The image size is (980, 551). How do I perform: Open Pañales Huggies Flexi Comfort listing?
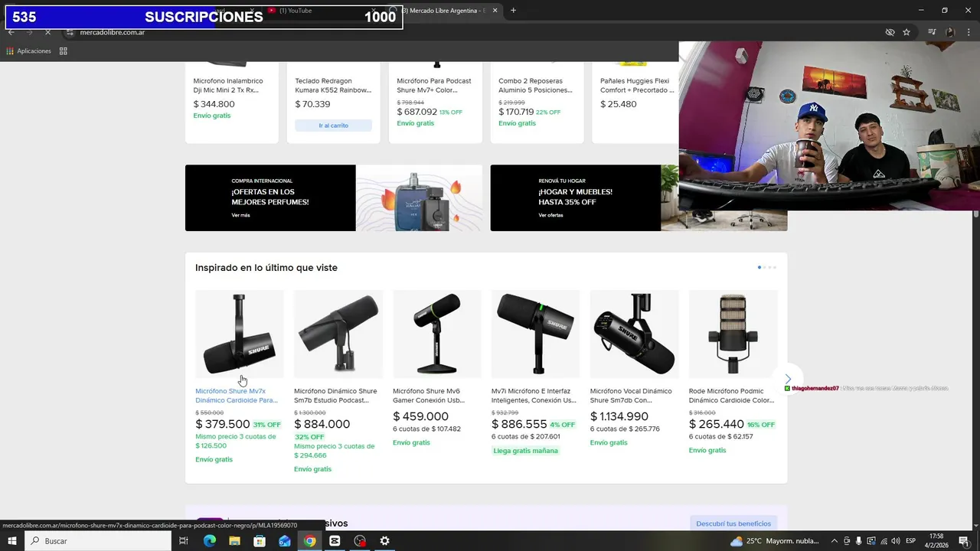pos(637,85)
